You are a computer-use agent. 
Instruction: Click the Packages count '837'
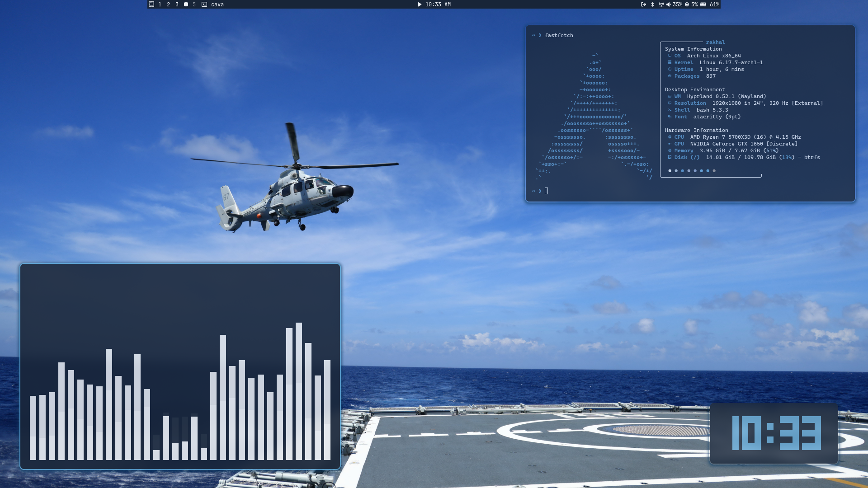(711, 76)
